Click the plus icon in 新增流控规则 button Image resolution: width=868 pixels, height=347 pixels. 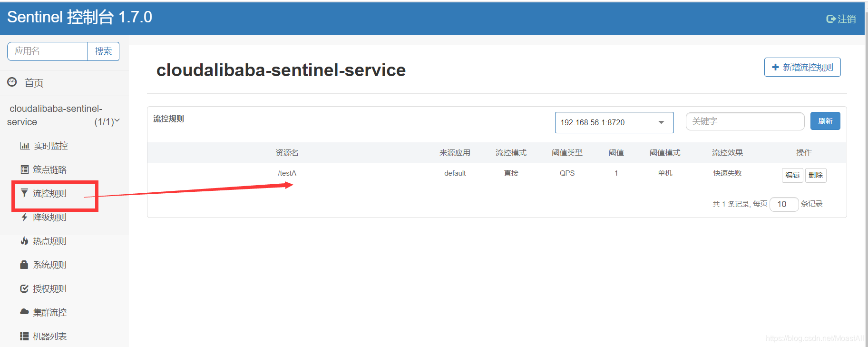coord(775,67)
